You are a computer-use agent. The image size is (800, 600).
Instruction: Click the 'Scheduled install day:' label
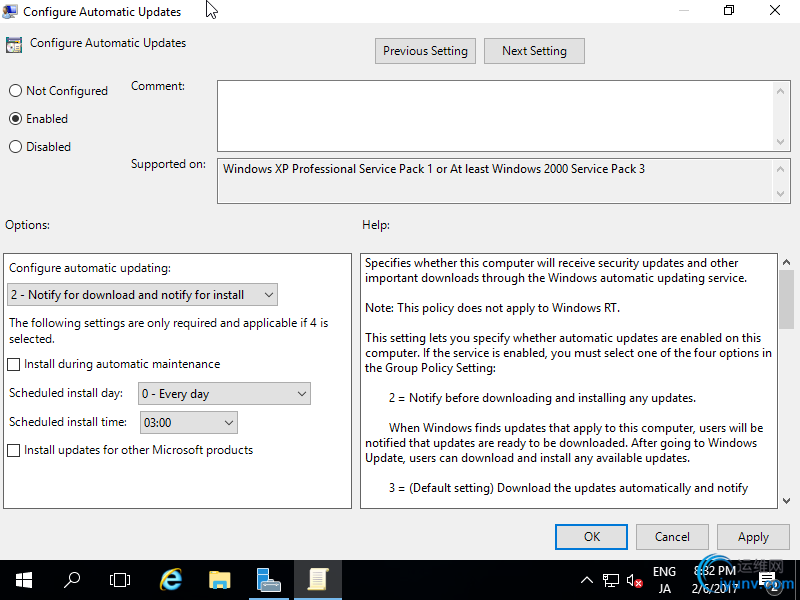pos(66,393)
